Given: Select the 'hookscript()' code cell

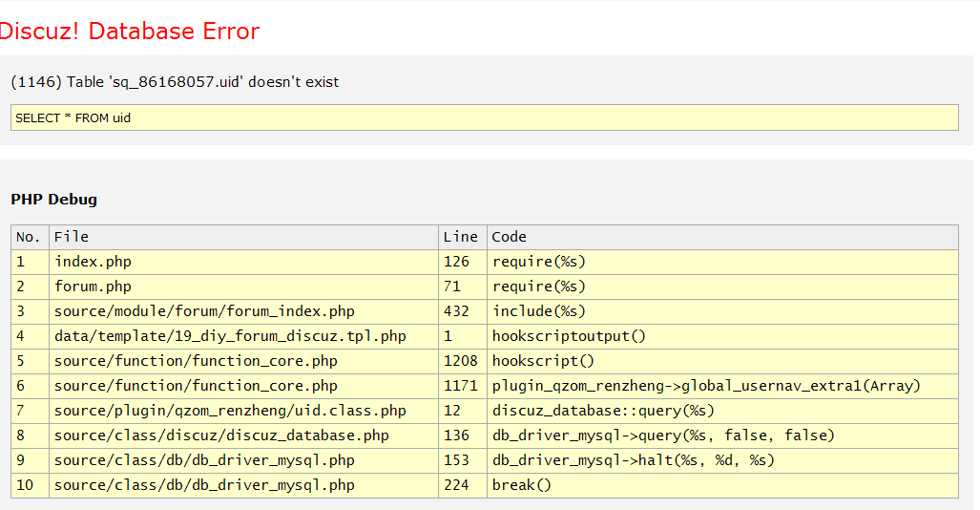Looking at the screenshot, I should 722,361.
